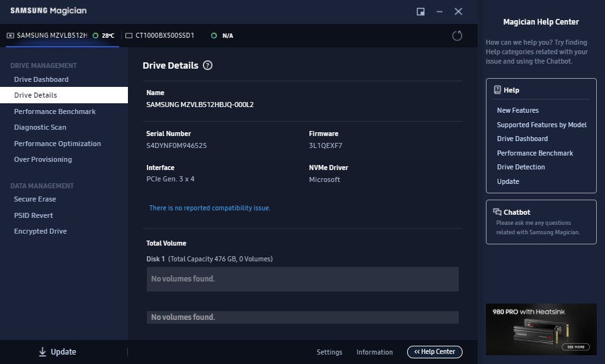Click the no reported compatibility issue link

[x=209, y=208]
